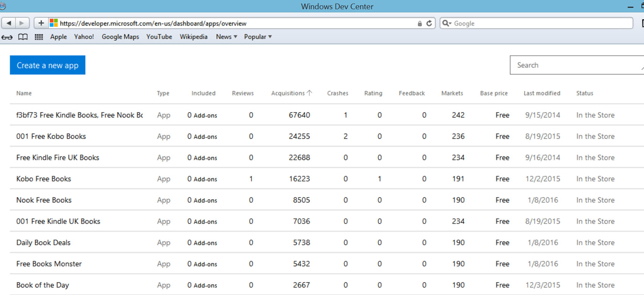
Task: Open the Free Books Monster app
Action: pyautogui.click(x=49, y=264)
